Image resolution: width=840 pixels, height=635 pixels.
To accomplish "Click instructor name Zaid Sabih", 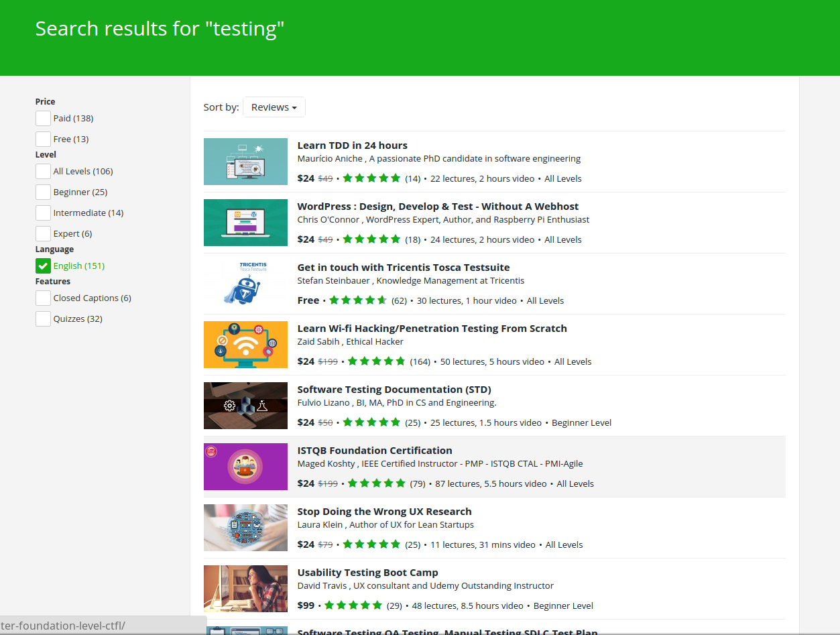I will coord(318,342).
